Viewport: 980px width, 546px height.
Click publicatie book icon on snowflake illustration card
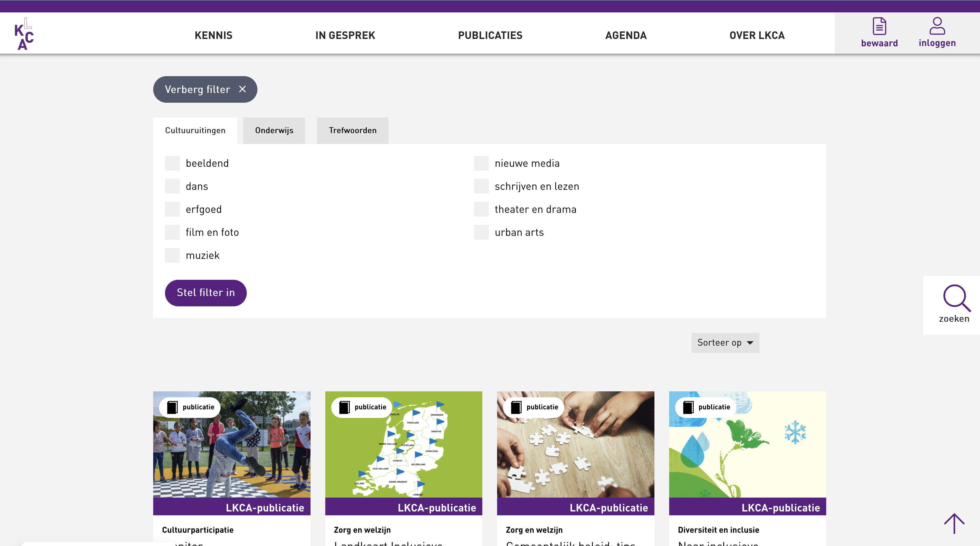point(688,407)
